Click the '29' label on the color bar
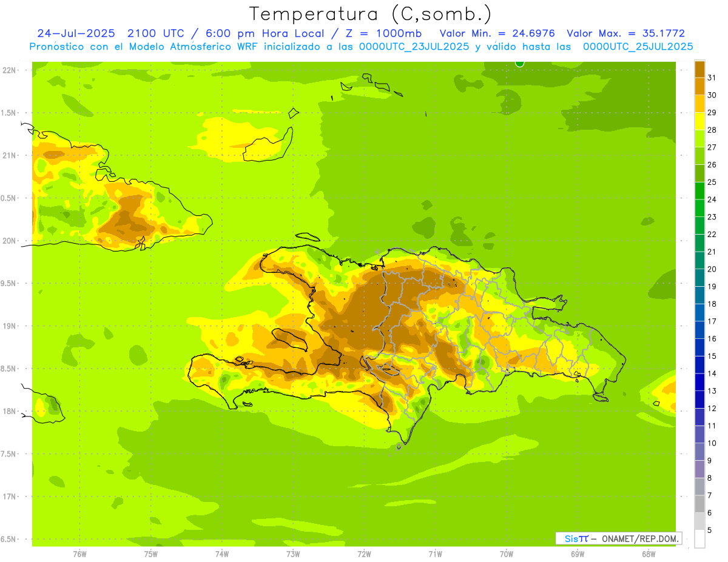The height and width of the screenshot is (562, 728). 712,112
